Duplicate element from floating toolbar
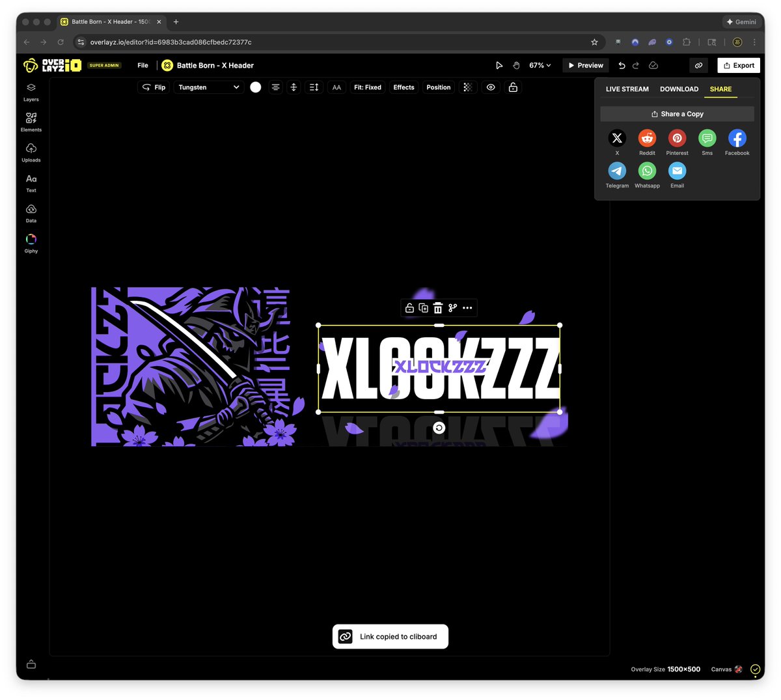The image size is (781, 700). pyautogui.click(x=424, y=308)
